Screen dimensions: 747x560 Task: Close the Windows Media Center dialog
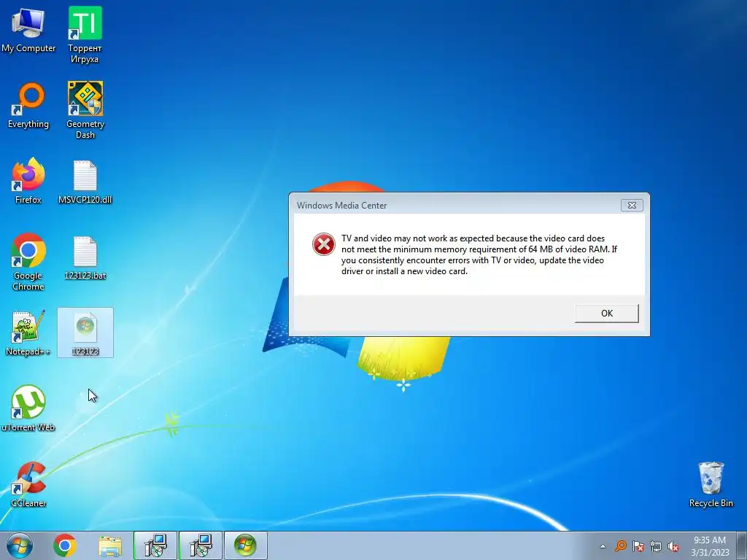[x=632, y=205]
